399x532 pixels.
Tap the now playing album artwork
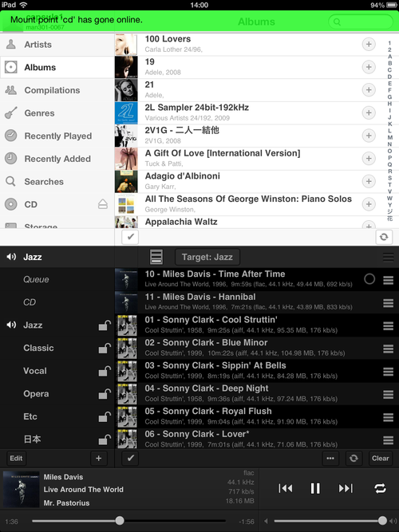[21, 489]
